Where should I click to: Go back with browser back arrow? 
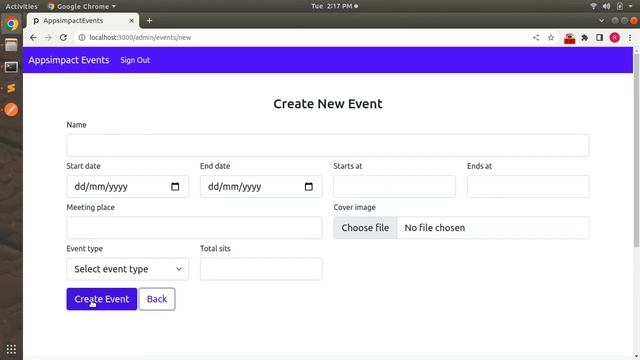pyautogui.click(x=33, y=38)
